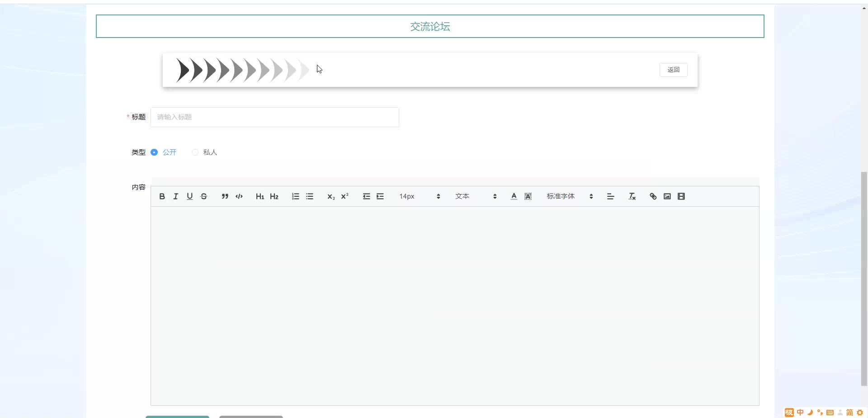Toggle IME simplified 简 mode
This screenshot has width=868, height=418.
[x=849, y=413]
